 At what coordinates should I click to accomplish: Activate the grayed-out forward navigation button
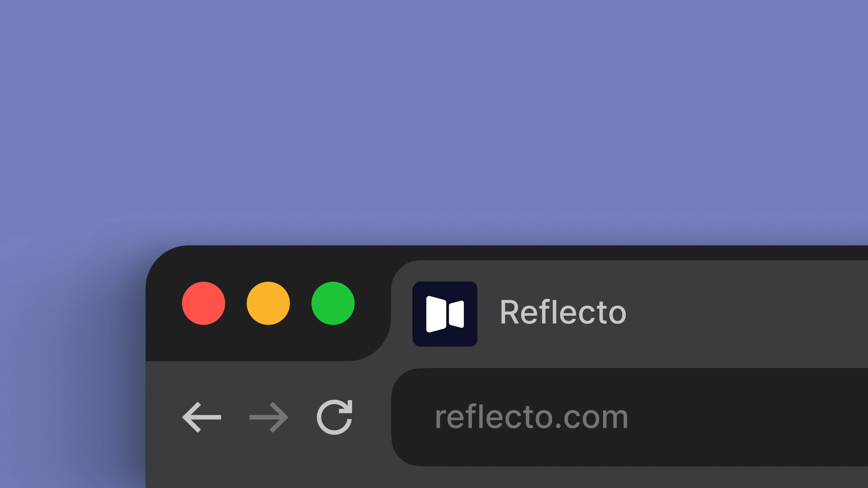pyautogui.click(x=269, y=417)
